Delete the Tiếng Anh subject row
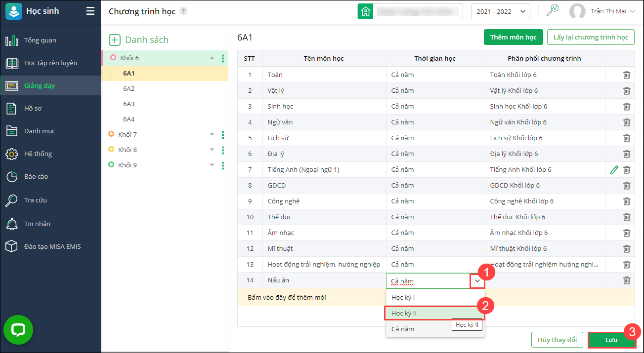The width and height of the screenshot is (644, 353). [626, 170]
